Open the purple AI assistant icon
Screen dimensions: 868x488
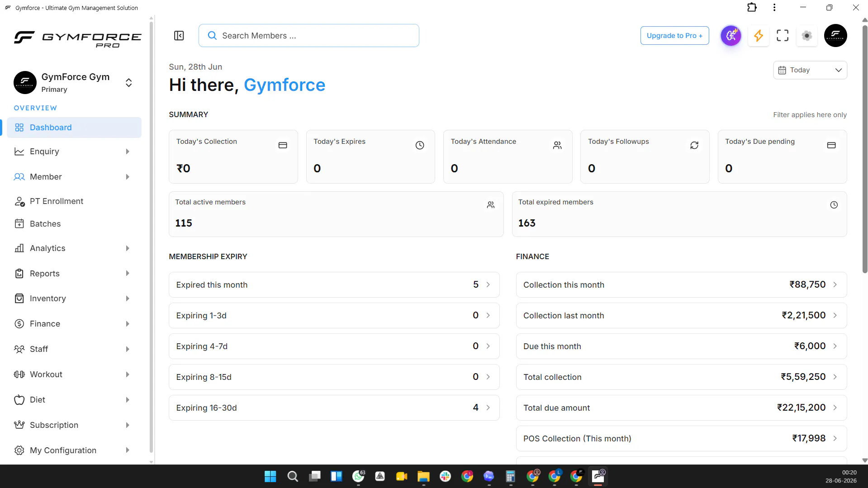pos(731,36)
